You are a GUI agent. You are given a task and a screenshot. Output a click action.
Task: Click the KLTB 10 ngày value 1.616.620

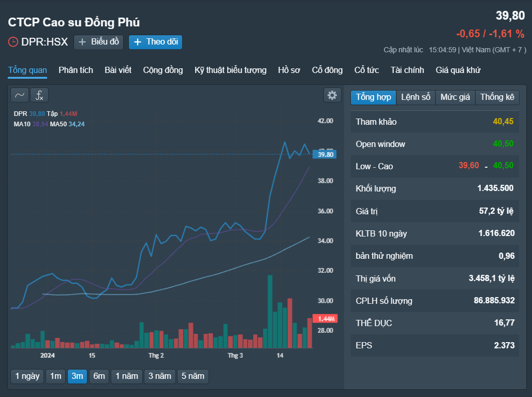[496, 233]
